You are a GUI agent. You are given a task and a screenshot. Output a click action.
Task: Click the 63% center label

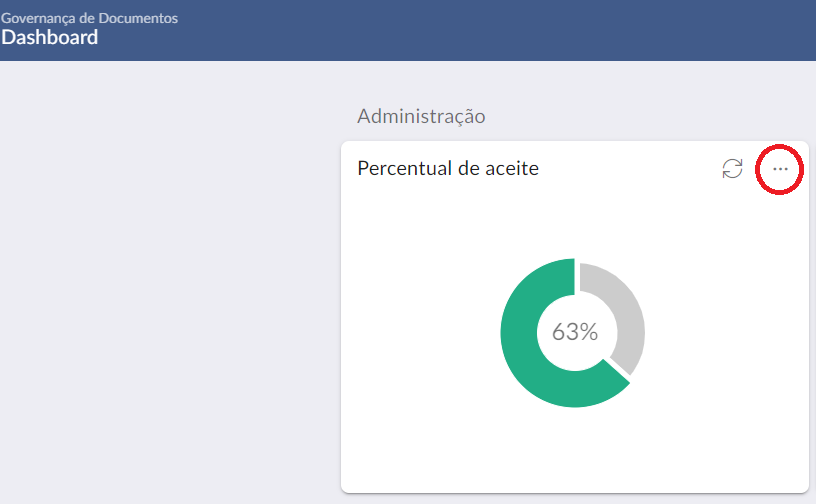point(575,332)
